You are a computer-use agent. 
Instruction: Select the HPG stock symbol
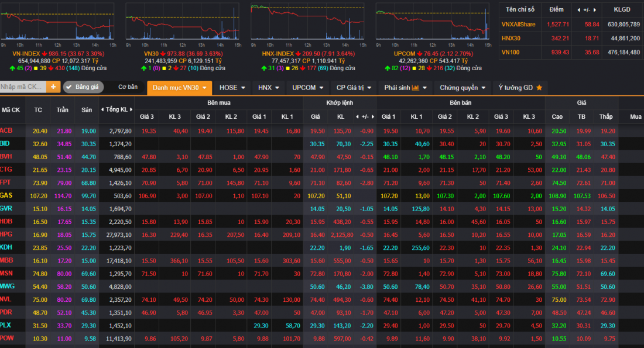(6, 235)
